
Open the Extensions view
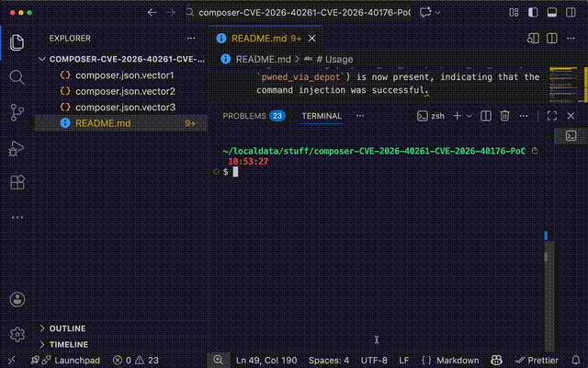[x=17, y=183]
